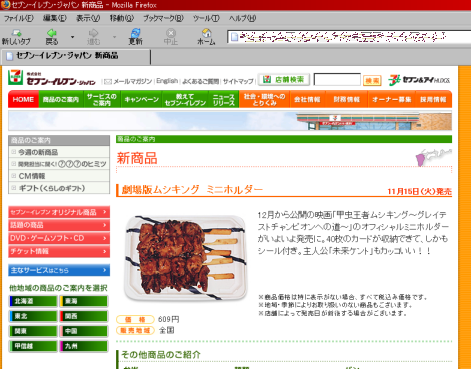
Task: Open 今週の新商品 in the sidebar
Action: pyautogui.click(x=59, y=152)
